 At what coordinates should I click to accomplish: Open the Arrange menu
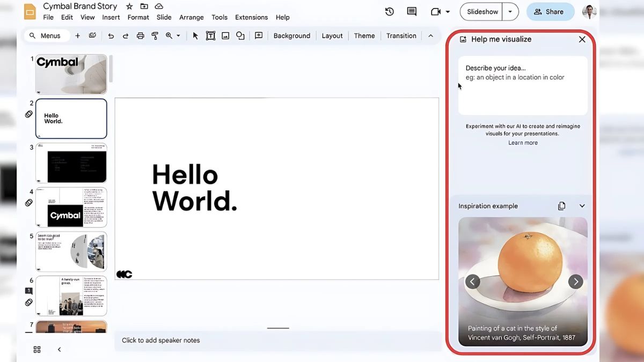192,17
